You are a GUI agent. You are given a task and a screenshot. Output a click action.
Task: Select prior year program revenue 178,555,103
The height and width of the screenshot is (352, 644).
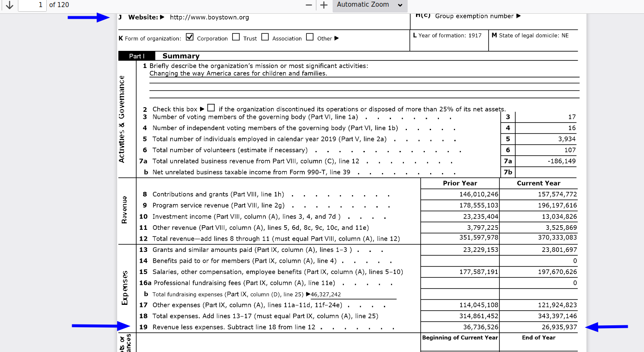click(x=479, y=206)
